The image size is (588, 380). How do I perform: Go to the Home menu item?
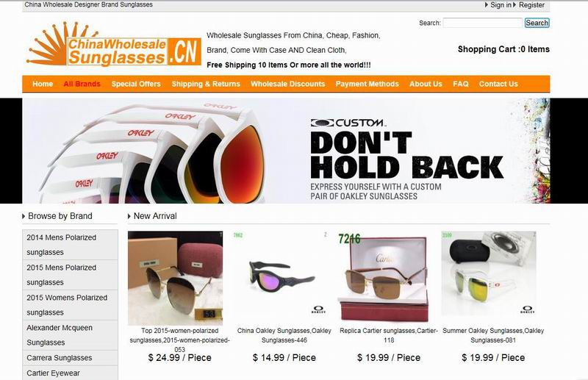click(43, 84)
